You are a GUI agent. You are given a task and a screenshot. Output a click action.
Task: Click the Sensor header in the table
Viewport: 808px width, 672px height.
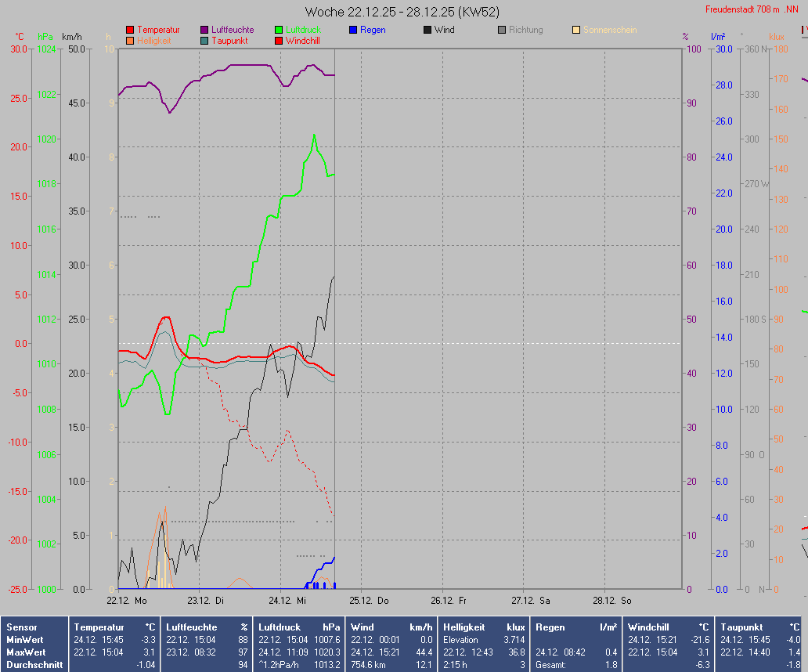pos(21,627)
